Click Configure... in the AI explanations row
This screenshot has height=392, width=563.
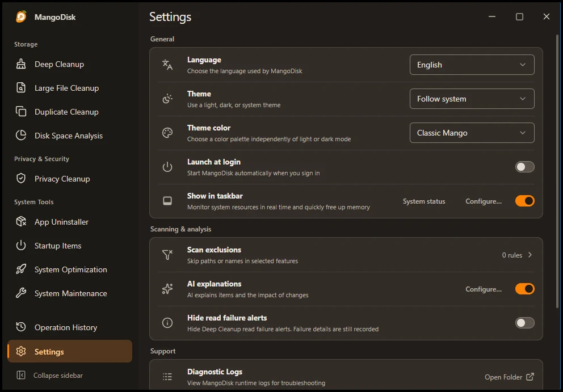pyautogui.click(x=484, y=289)
